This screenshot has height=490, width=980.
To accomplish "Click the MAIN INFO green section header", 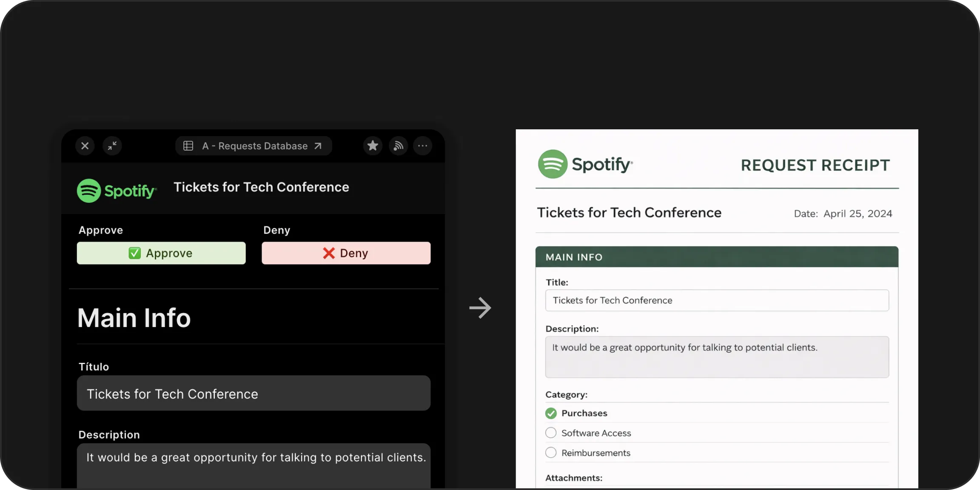I will click(x=717, y=257).
